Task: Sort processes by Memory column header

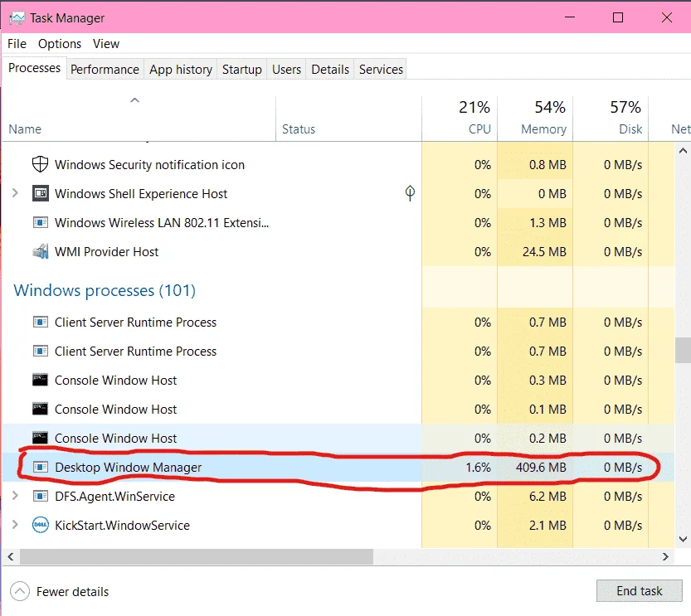Action: click(535, 118)
